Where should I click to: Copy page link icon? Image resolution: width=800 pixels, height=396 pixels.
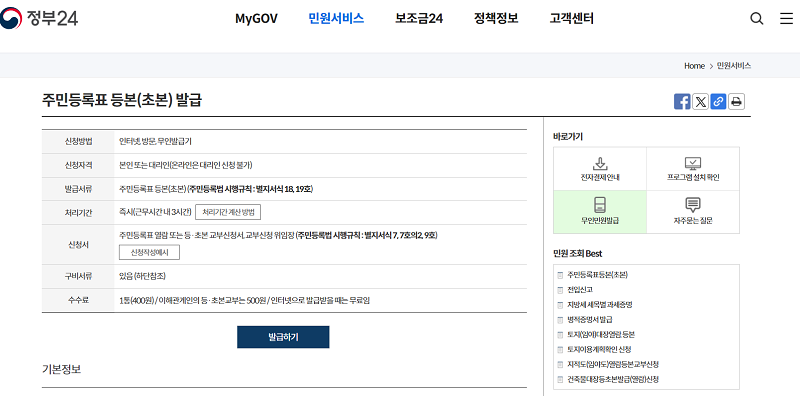pyautogui.click(x=718, y=102)
